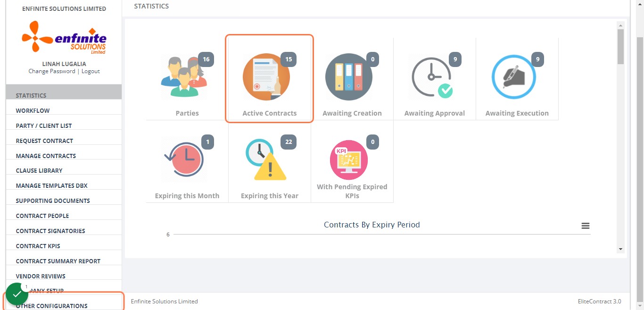Click the Awaiting Execution label
The width and height of the screenshot is (644, 310).
[x=517, y=113]
